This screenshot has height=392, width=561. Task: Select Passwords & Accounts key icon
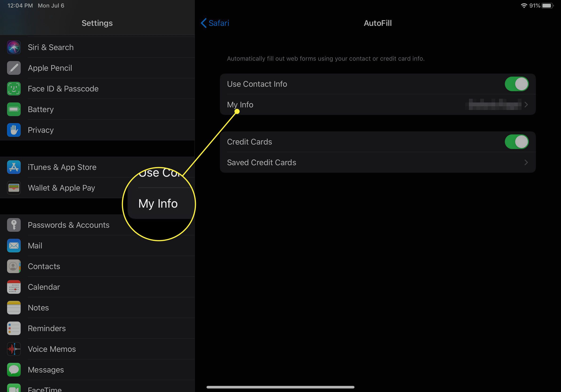click(x=14, y=225)
